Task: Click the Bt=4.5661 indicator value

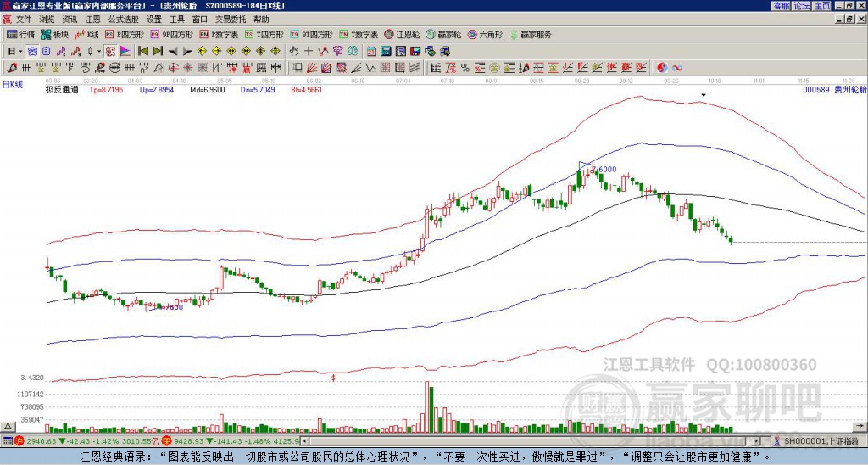Action: (x=306, y=89)
